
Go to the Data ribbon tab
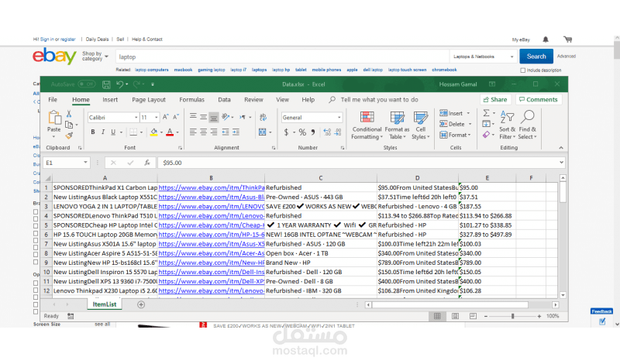224,100
